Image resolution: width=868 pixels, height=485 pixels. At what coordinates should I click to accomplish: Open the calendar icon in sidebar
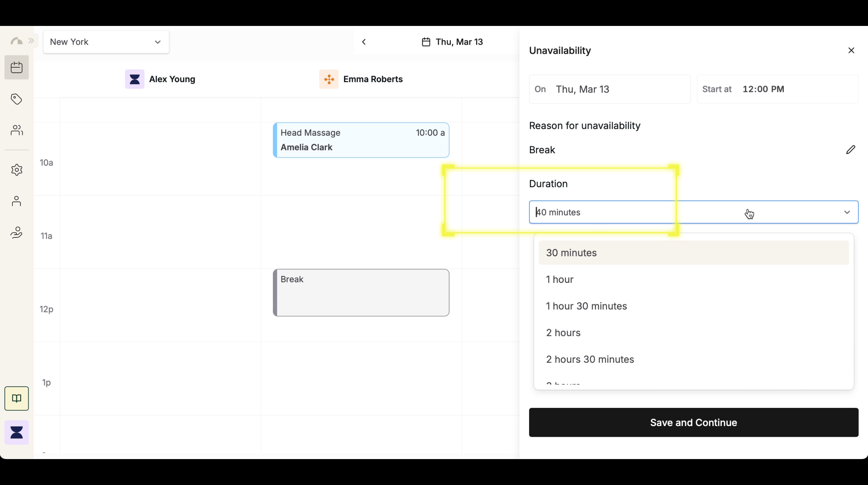click(x=17, y=67)
